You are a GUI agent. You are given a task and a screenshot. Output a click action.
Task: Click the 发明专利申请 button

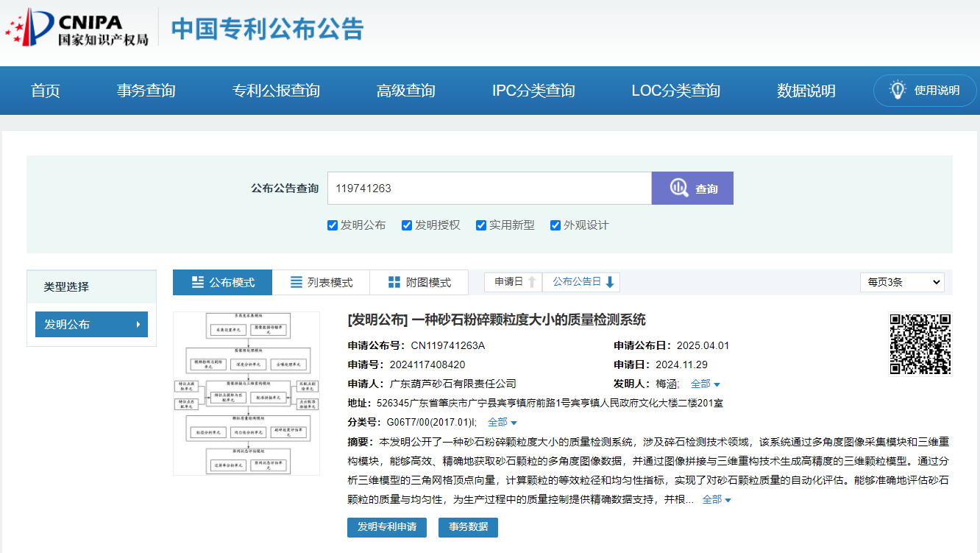[x=387, y=527]
